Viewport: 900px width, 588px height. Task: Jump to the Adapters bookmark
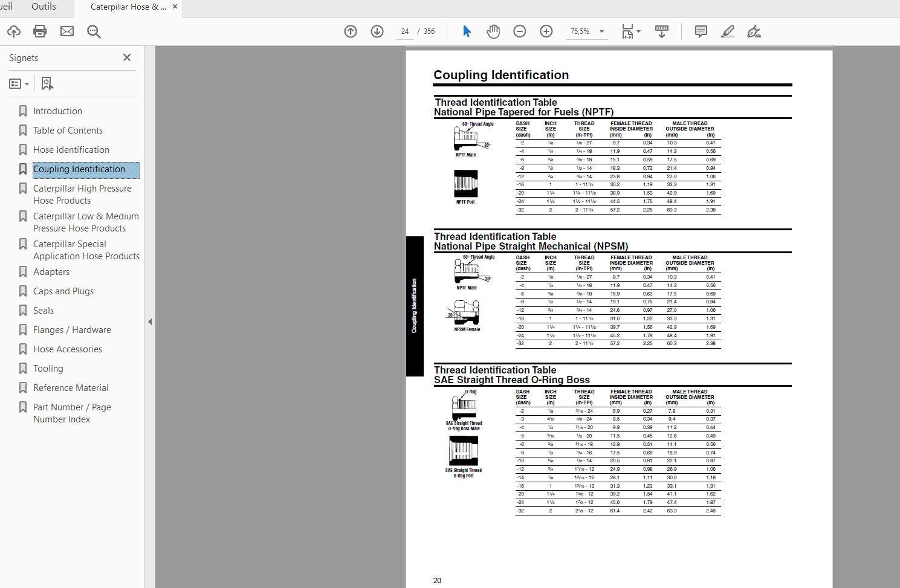(51, 272)
